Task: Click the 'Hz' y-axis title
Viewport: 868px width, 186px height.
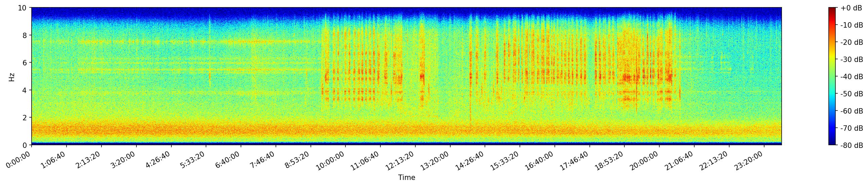Action: coord(12,76)
